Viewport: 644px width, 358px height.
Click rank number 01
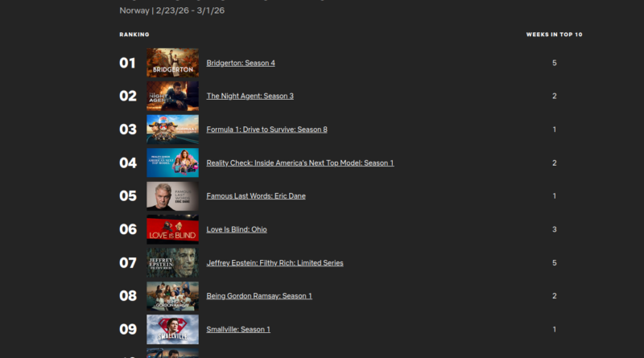pyautogui.click(x=127, y=63)
